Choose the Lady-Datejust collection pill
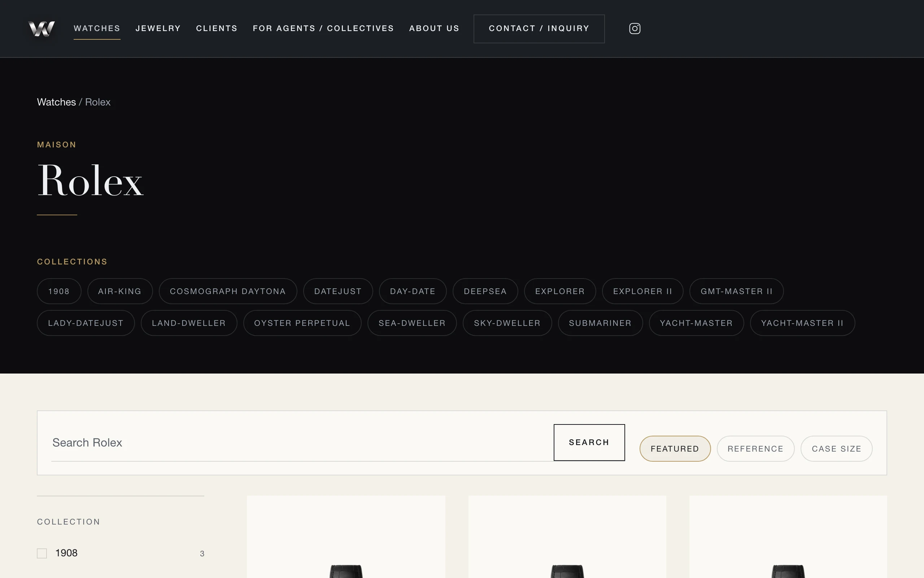The width and height of the screenshot is (924, 578). point(86,323)
